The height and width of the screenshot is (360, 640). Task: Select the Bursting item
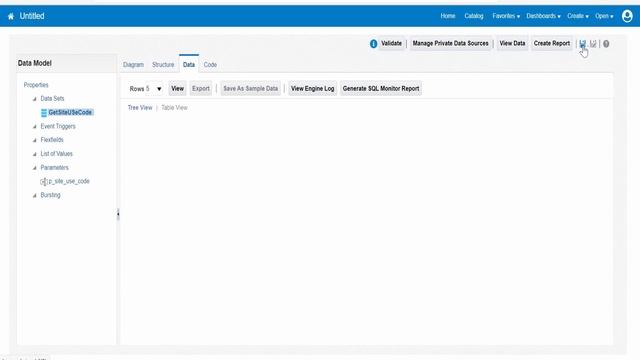(x=50, y=195)
